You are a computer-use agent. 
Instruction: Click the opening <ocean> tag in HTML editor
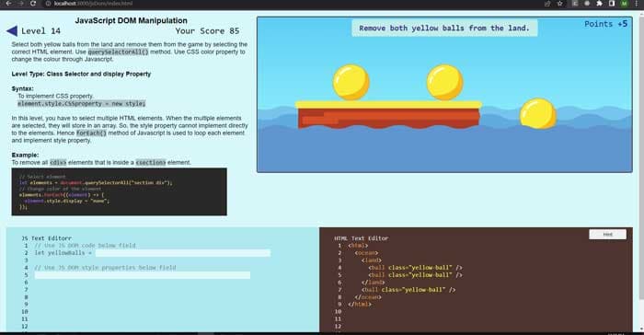[366, 253]
